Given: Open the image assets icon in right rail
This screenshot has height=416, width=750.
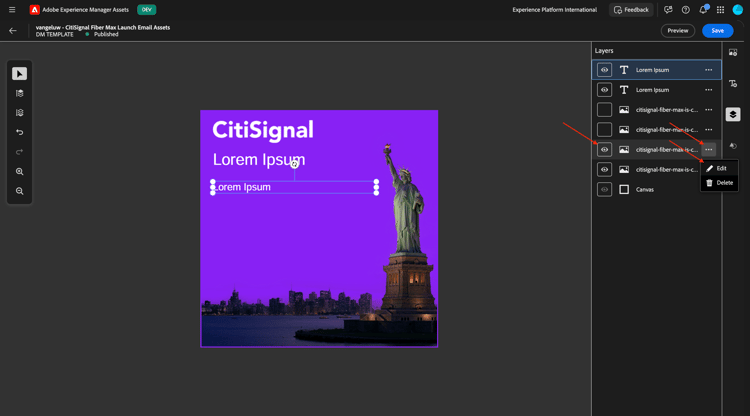Looking at the screenshot, I should pyautogui.click(x=733, y=53).
